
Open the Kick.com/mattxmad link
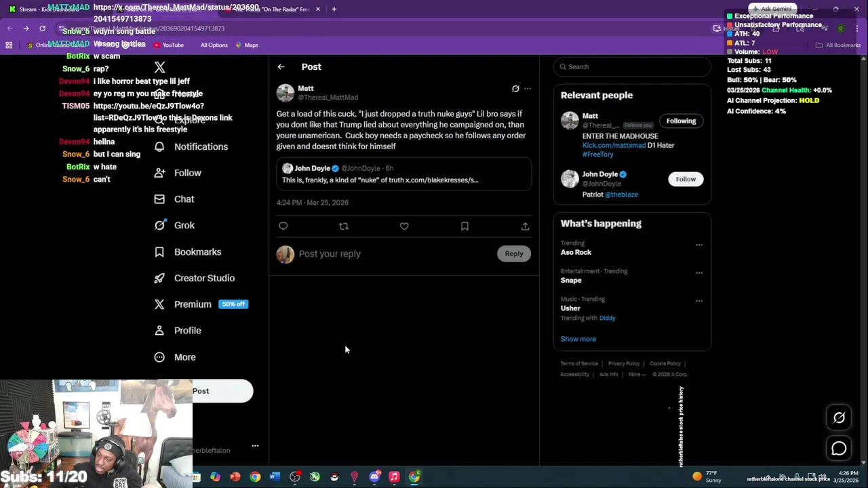(x=614, y=146)
